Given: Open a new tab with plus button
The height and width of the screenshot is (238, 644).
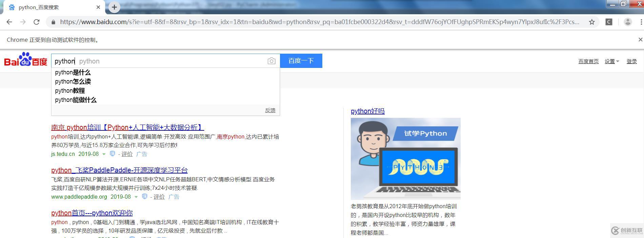Looking at the screenshot, I should click(x=114, y=7).
